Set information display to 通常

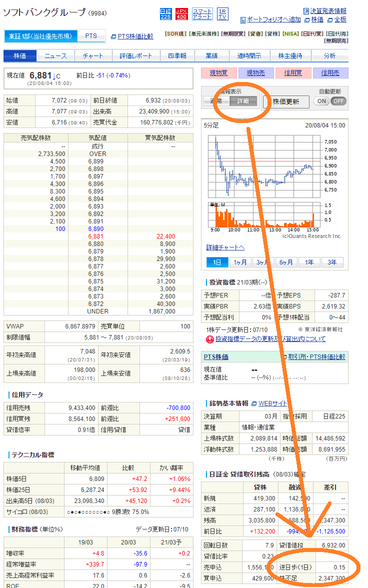(x=215, y=101)
